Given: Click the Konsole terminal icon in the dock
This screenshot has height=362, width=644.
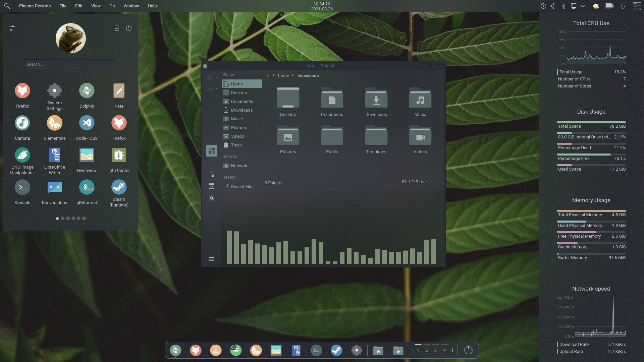Looking at the screenshot, I should [x=316, y=350].
